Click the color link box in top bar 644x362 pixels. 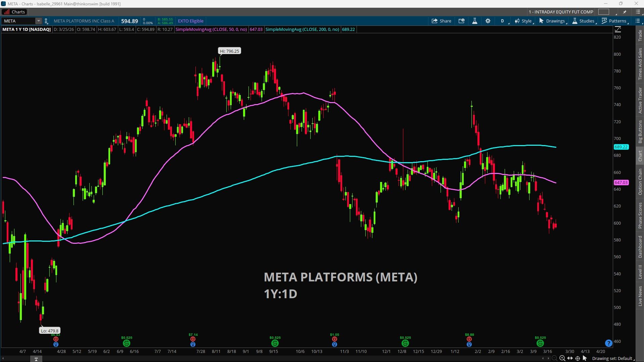[603, 12]
